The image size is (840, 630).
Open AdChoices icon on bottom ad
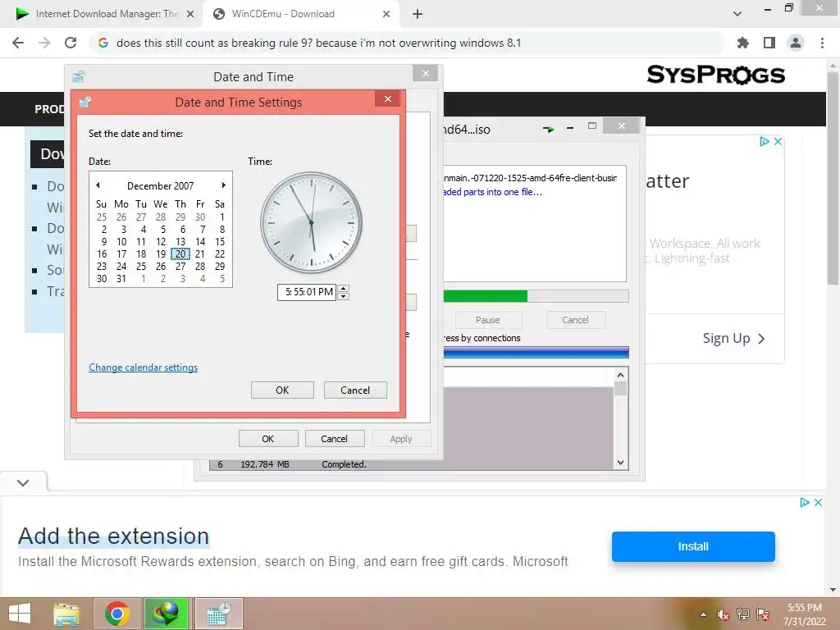804,503
